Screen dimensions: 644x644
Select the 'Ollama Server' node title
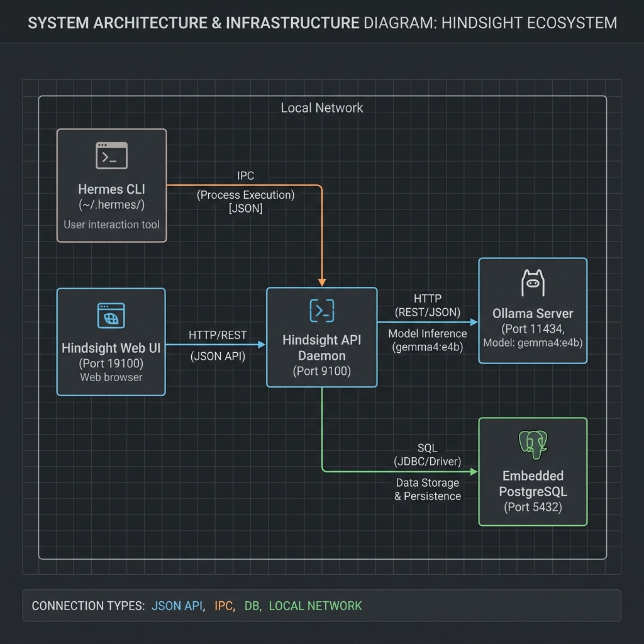(x=533, y=313)
